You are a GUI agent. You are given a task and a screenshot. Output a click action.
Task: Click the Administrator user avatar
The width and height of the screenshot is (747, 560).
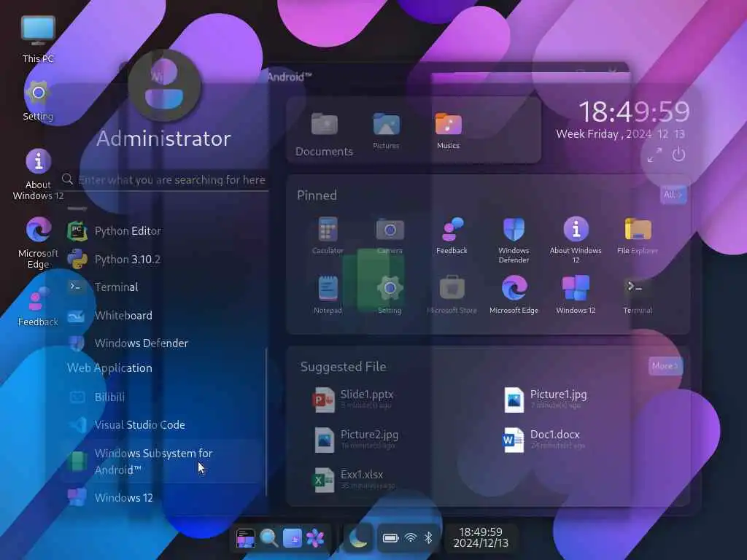pyautogui.click(x=164, y=86)
